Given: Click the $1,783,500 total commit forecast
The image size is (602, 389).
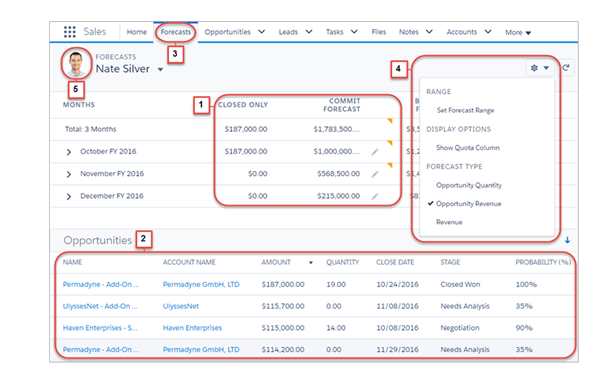Looking at the screenshot, I should pos(336,129).
